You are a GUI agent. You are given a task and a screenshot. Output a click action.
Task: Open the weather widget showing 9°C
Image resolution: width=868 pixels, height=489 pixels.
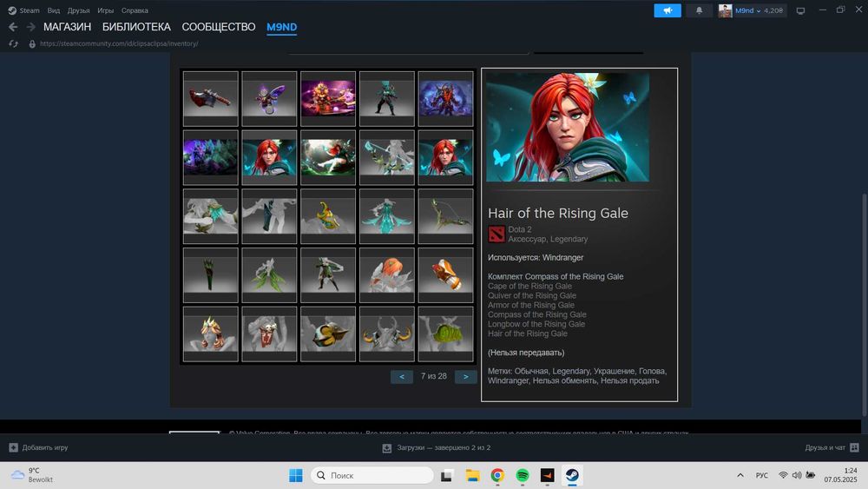pyautogui.click(x=32, y=475)
